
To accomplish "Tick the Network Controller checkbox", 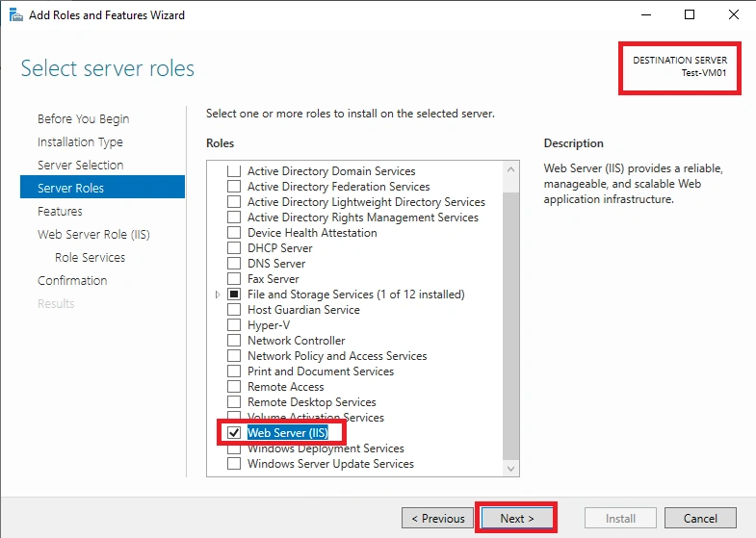I will [234, 341].
